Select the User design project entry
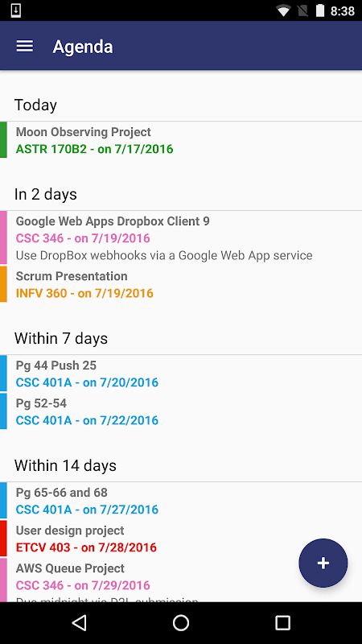Viewport: 362px width, 644px height. coord(181,539)
